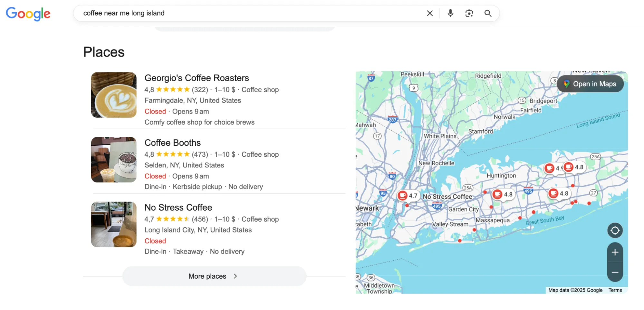644x310 pixels.
Task: Open search by image (Lens)
Action: coord(469,13)
